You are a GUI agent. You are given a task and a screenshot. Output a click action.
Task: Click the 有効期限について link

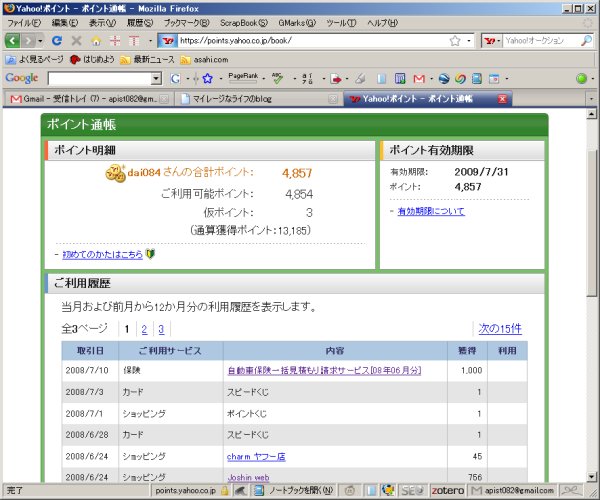431,211
